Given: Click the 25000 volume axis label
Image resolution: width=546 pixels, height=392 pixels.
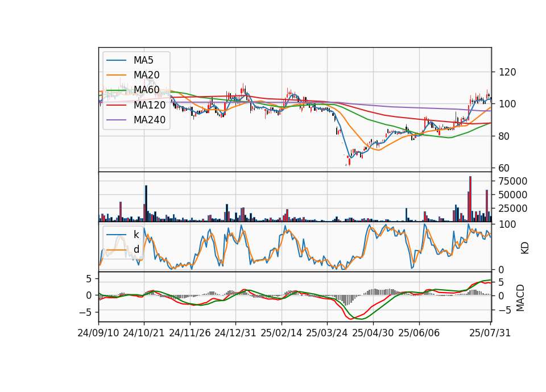Looking at the screenshot, I should (x=513, y=208).
